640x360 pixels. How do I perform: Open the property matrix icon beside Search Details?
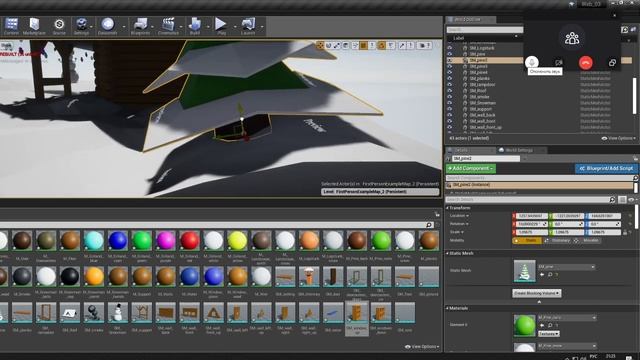click(622, 200)
